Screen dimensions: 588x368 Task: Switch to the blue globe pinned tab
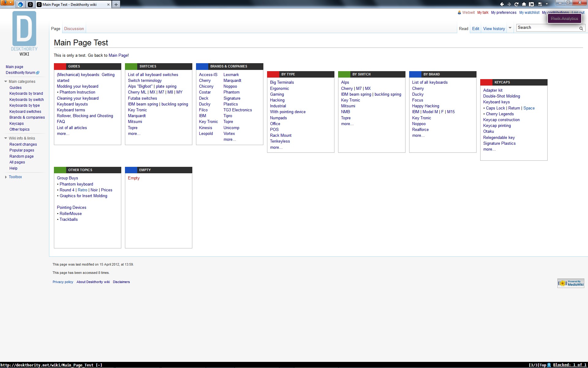point(21,5)
